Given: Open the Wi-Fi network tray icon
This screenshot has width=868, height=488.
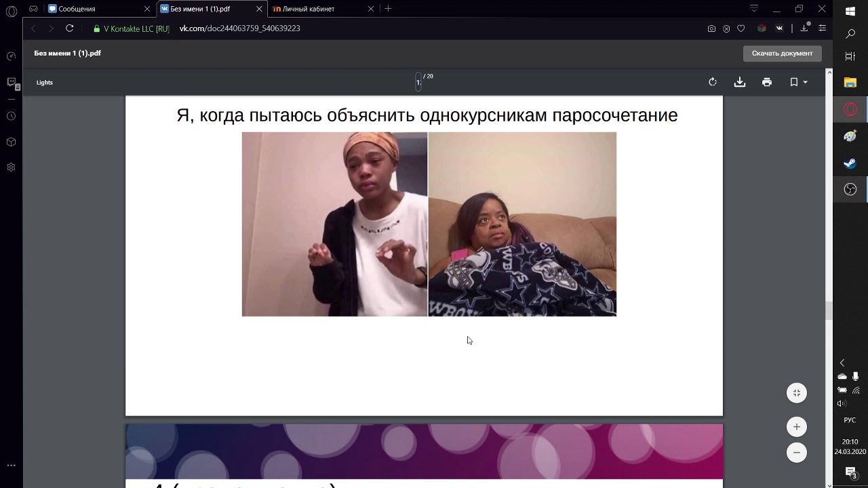Looking at the screenshot, I should click(x=856, y=390).
